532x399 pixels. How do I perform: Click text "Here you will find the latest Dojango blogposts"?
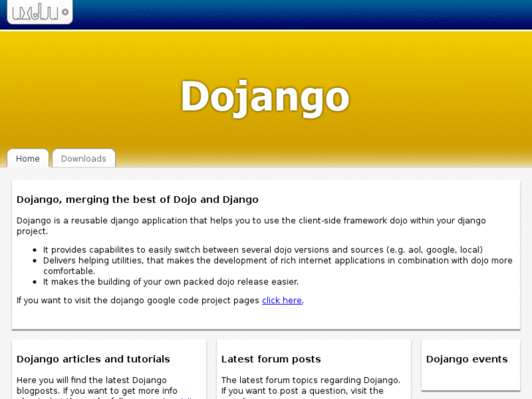coord(97,385)
